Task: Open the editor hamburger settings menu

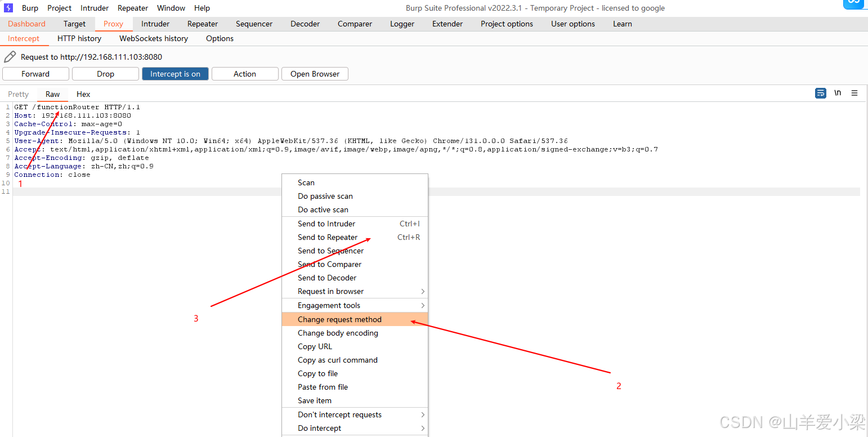Action: click(x=854, y=93)
